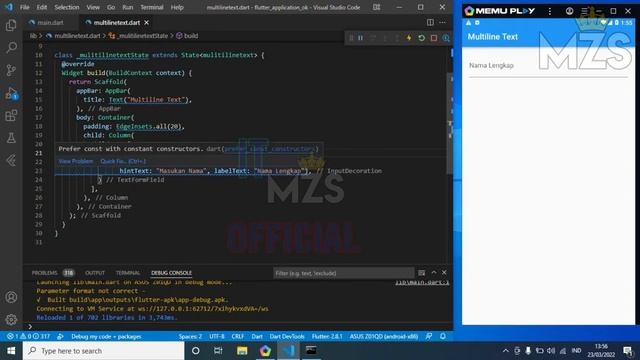Image resolution: width=640 pixels, height=360 pixels.
Task: Open the Accounts menu in activity bar
Action: 11,297
